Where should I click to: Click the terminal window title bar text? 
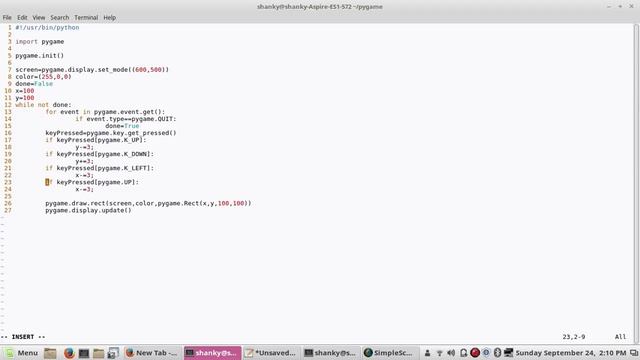click(320, 7)
